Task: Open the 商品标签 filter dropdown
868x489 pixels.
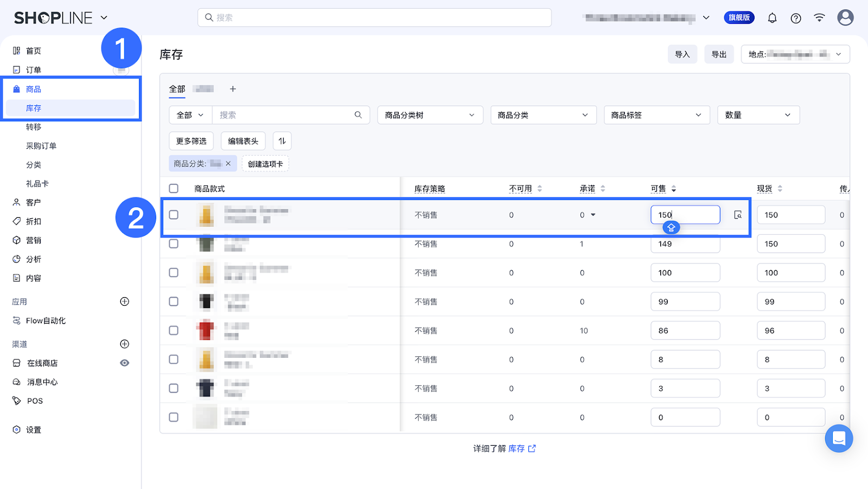Action: point(656,115)
